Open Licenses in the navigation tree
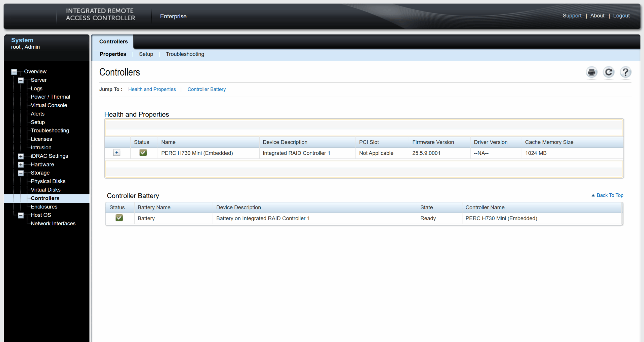This screenshot has width=644, height=342. (41, 139)
